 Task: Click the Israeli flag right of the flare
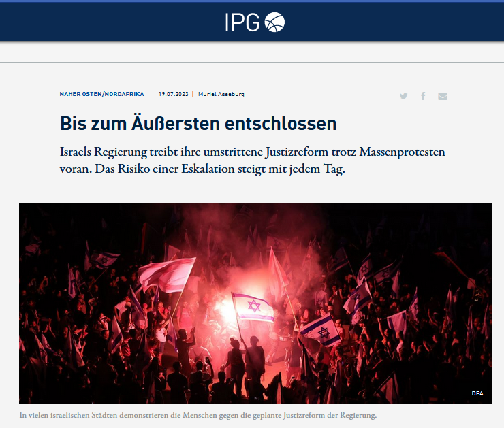(x=320, y=330)
